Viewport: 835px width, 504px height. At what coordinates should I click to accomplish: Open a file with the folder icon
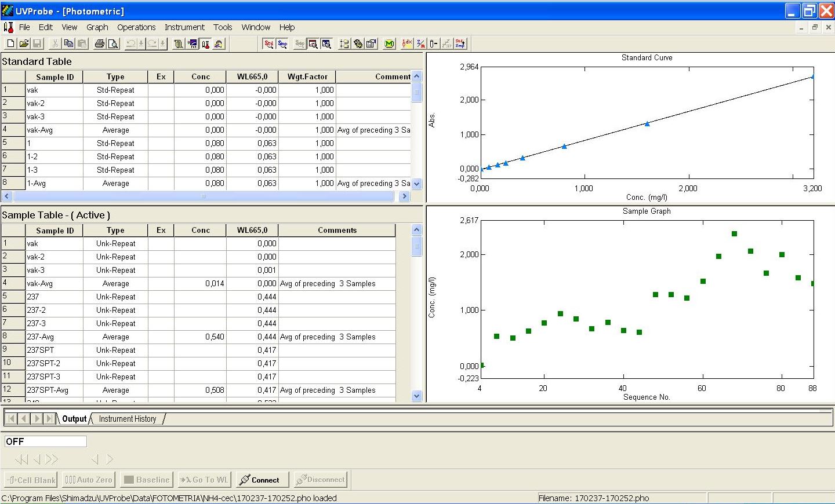(x=24, y=43)
